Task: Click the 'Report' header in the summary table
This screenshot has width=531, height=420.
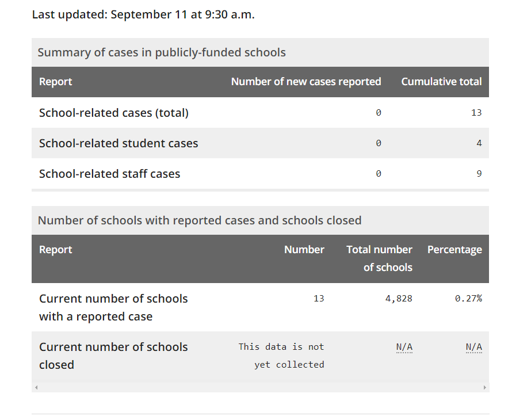Action: point(56,82)
